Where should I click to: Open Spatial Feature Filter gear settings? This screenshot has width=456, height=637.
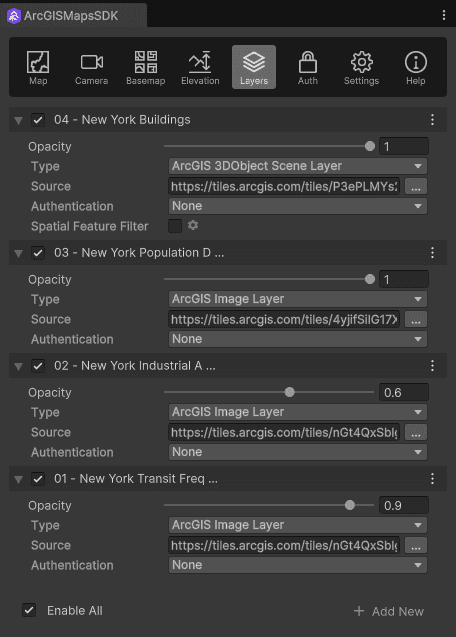pyautogui.click(x=193, y=225)
